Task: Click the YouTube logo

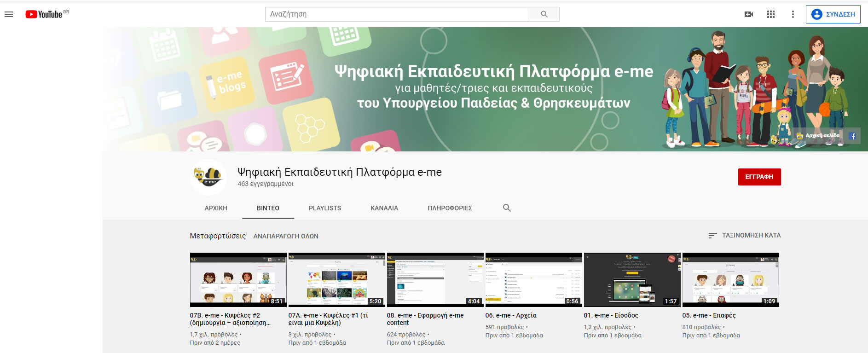Action: click(44, 14)
